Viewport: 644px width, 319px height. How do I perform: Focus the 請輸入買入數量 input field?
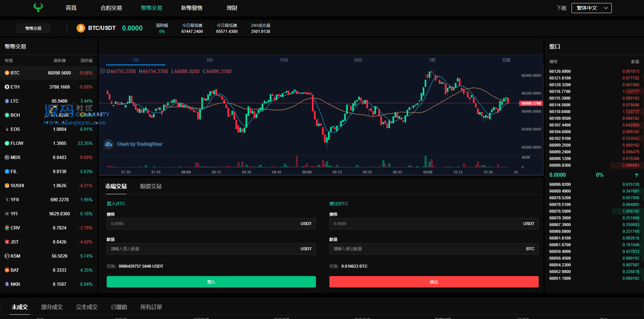click(x=211, y=249)
